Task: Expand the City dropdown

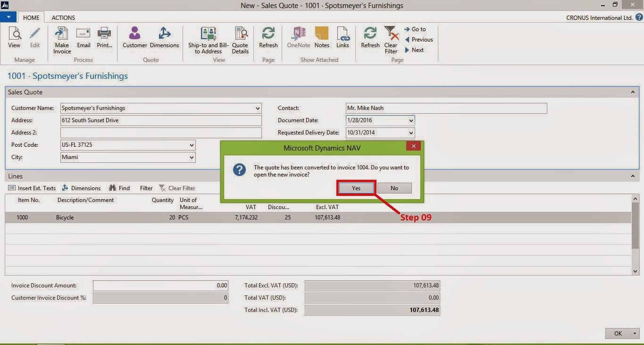Action: pyautogui.click(x=191, y=157)
